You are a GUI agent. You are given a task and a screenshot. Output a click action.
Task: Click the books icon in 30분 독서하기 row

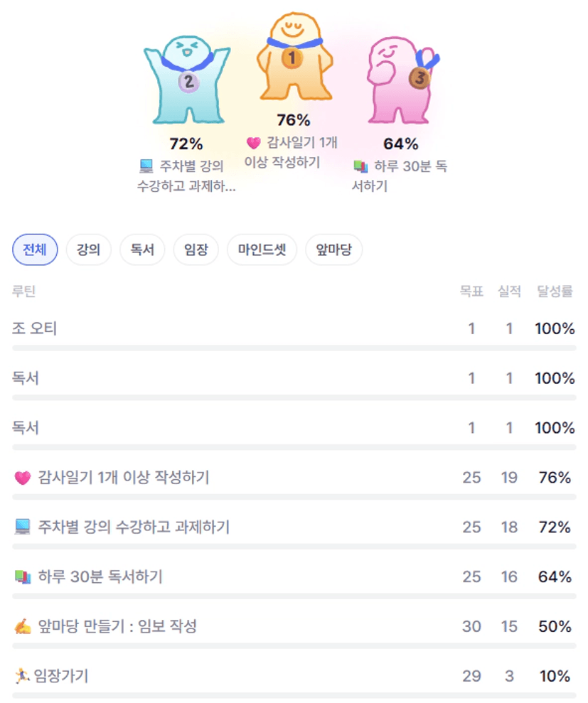[23, 577]
